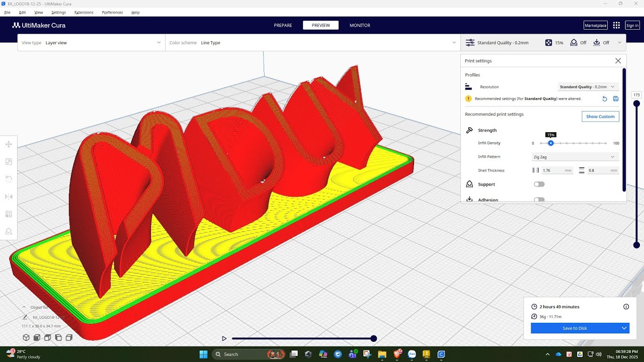Switch to the PREPARE stage
Image resolution: width=644 pixels, height=362 pixels.
pos(283,25)
